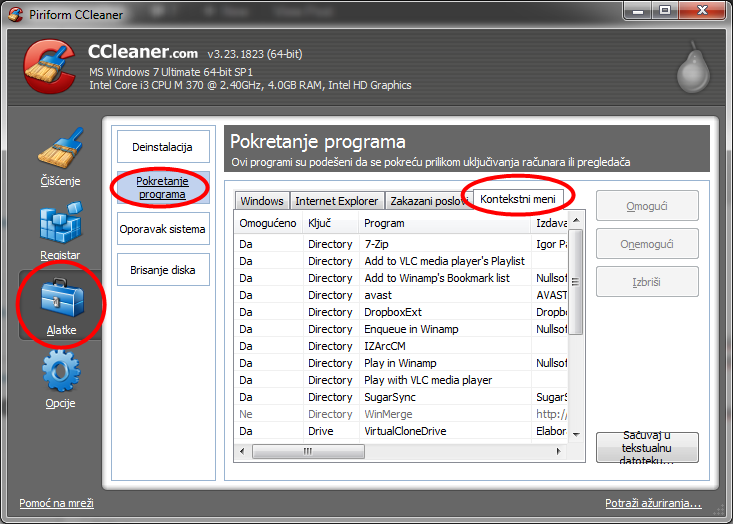Sort by the Izdavač column header

click(x=550, y=223)
